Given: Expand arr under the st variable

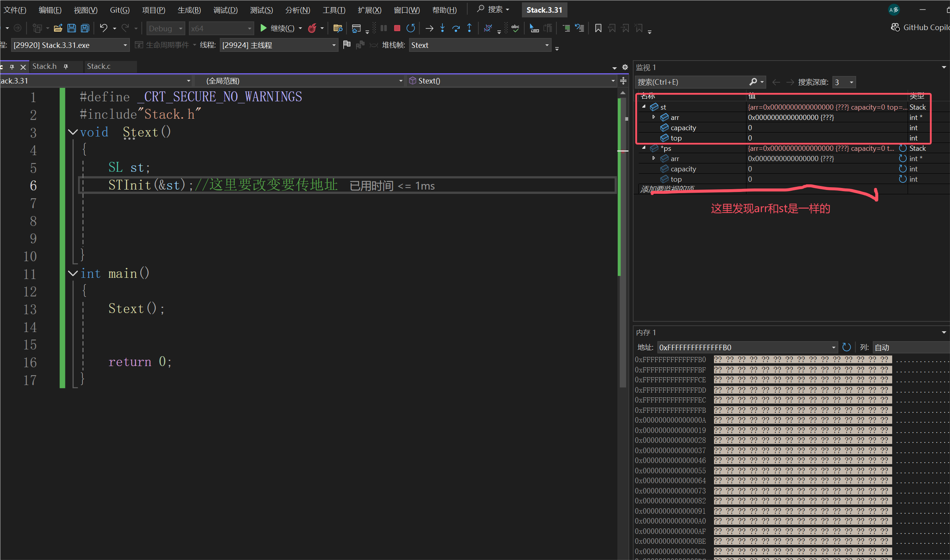Looking at the screenshot, I should (654, 117).
